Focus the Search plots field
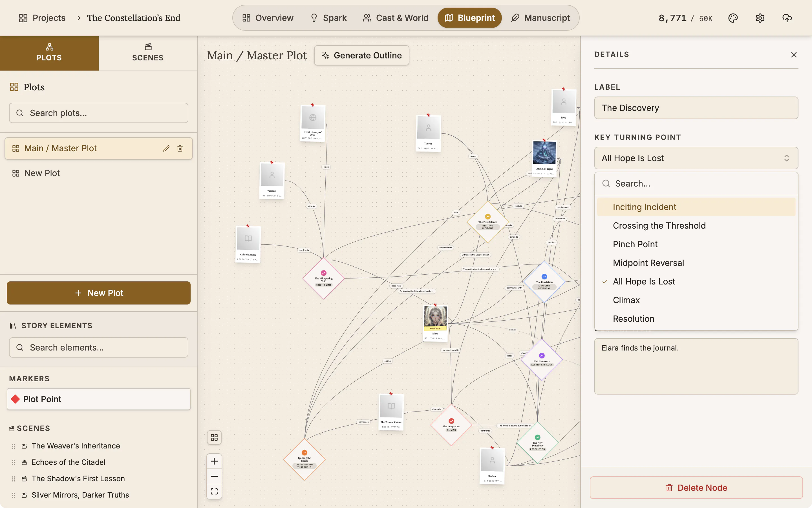Screen dimensions: 812x508 click(x=99, y=113)
